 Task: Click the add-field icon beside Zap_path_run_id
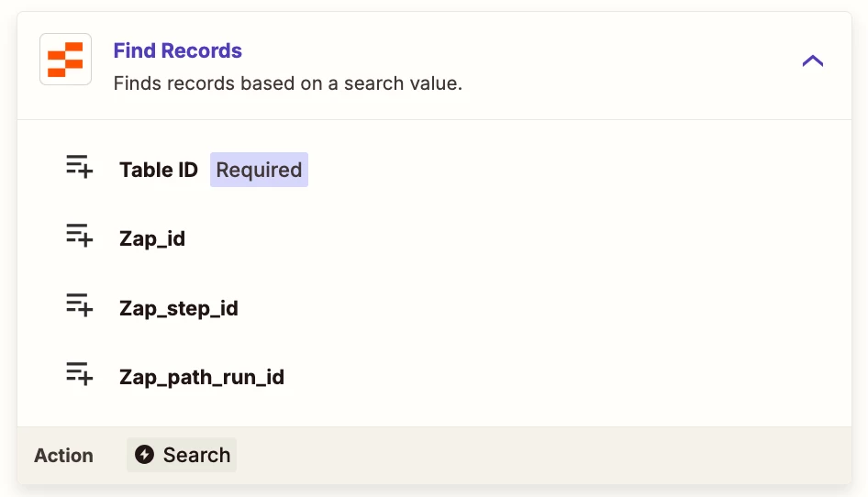pos(79,373)
